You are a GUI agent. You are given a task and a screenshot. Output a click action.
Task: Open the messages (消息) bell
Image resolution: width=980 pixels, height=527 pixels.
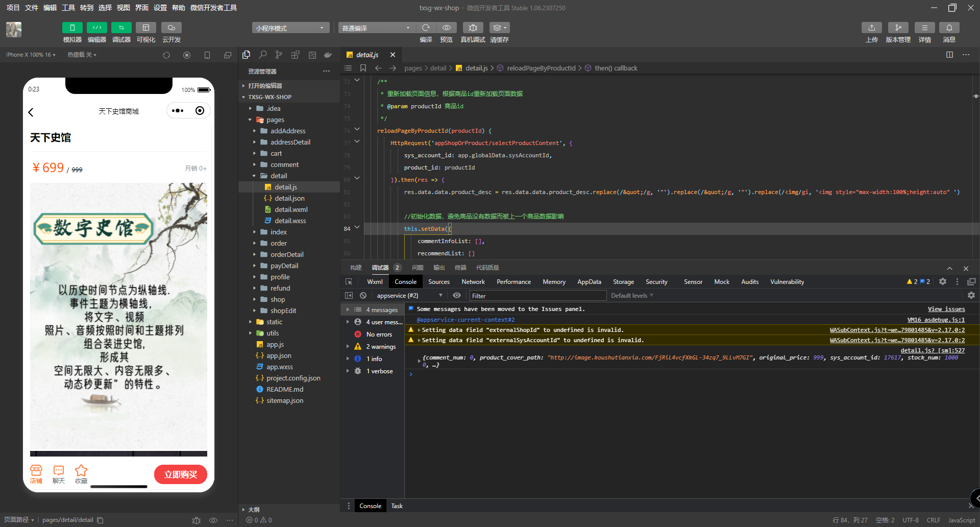pyautogui.click(x=949, y=28)
